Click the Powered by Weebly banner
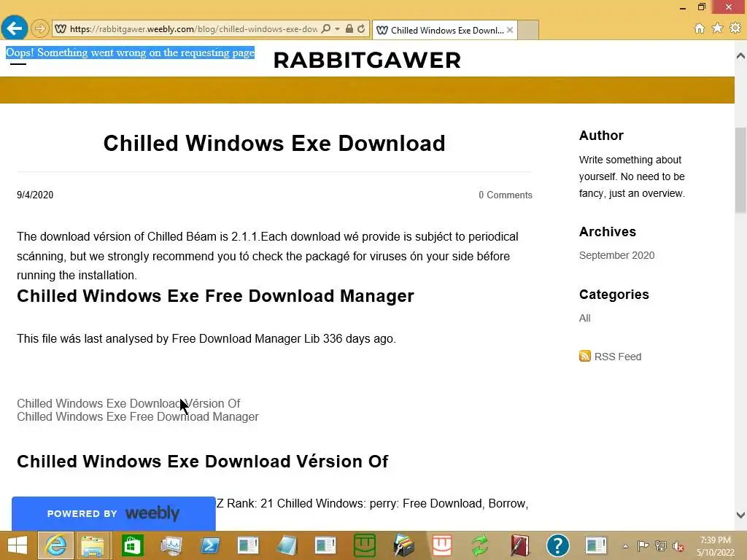Screen dimensions: 747x560 click(113, 513)
